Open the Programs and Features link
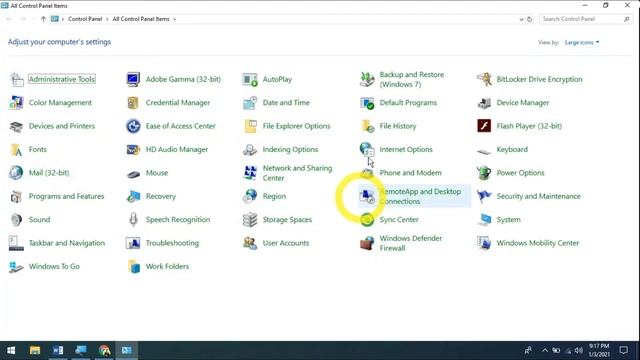Screen dimensions: 640x360 point(67,196)
